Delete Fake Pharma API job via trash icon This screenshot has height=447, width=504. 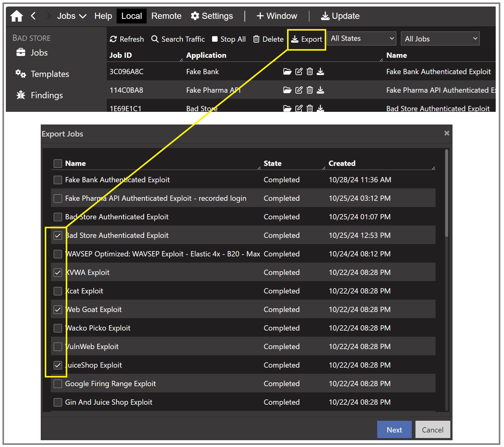(310, 90)
